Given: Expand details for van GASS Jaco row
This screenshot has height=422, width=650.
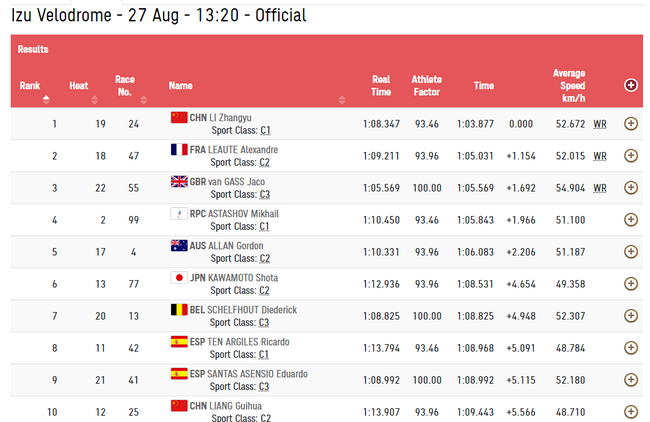Looking at the screenshot, I should coord(631,187).
